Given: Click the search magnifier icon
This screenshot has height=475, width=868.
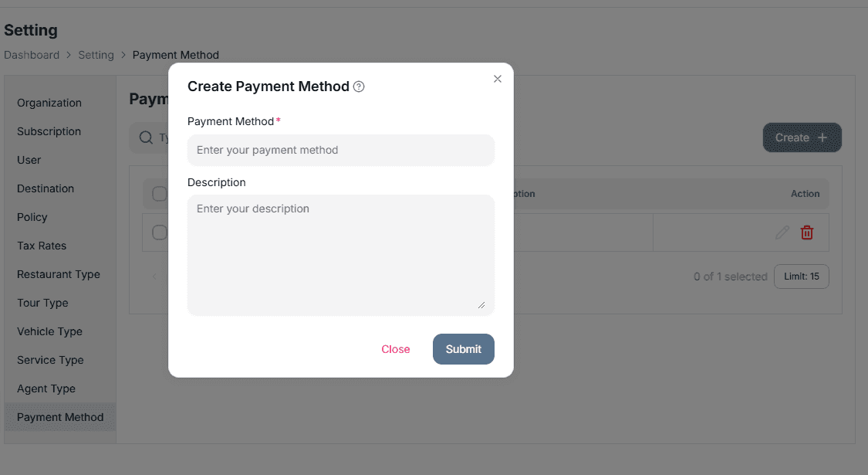Looking at the screenshot, I should coord(145,137).
